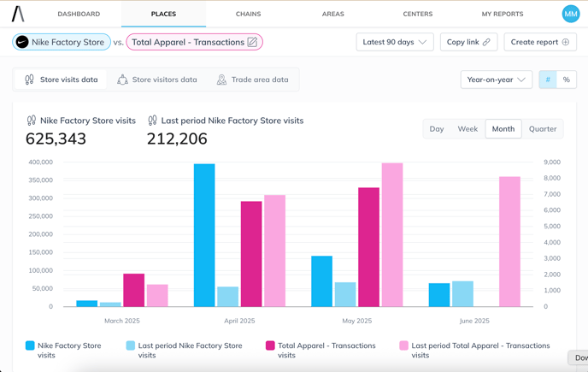Click the Nike swoosh logo icon

click(22, 42)
